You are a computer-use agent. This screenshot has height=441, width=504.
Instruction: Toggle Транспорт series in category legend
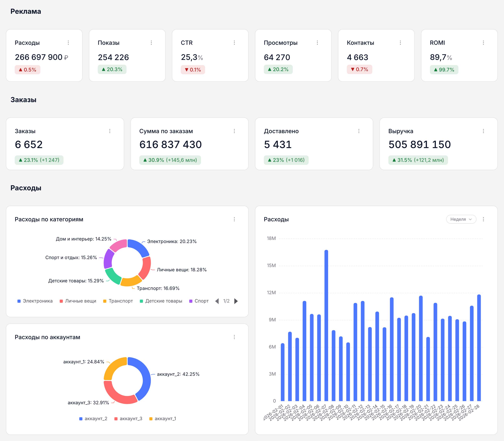(118, 301)
